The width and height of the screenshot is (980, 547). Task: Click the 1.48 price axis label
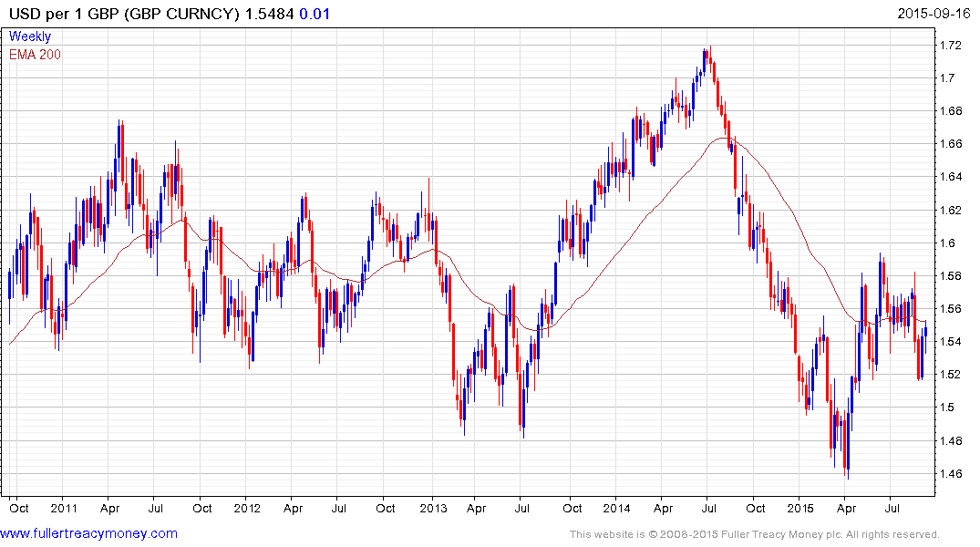(x=951, y=440)
